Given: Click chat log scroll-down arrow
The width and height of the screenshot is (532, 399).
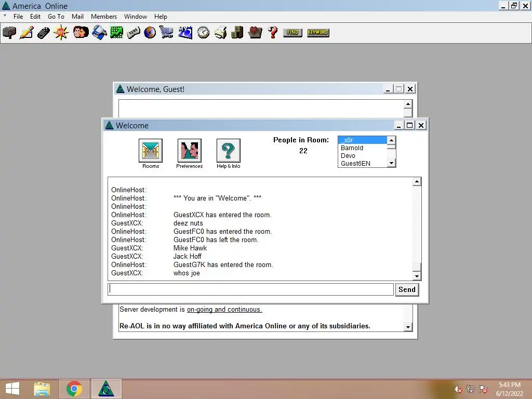Looking at the screenshot, I should click(417, 276).
